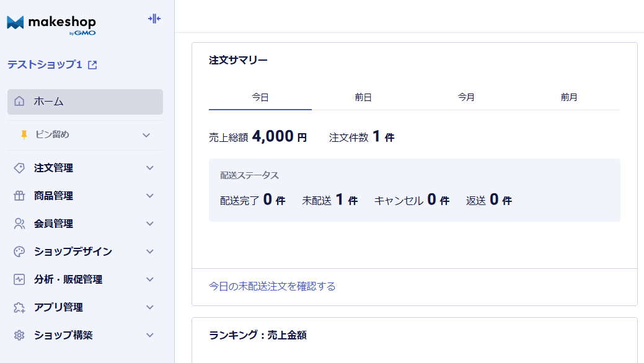Open the テストショップ1 shop link
The image size is (644, 363).
coord(45,65)
